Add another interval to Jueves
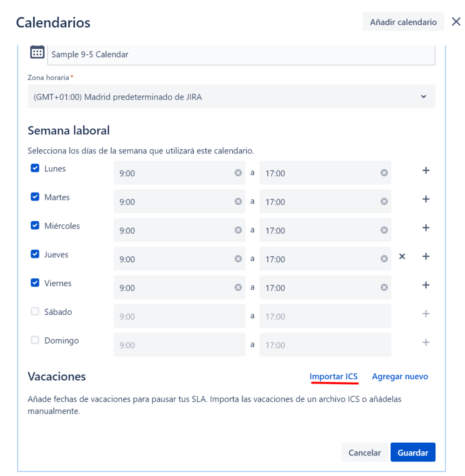 coord(426,256)
